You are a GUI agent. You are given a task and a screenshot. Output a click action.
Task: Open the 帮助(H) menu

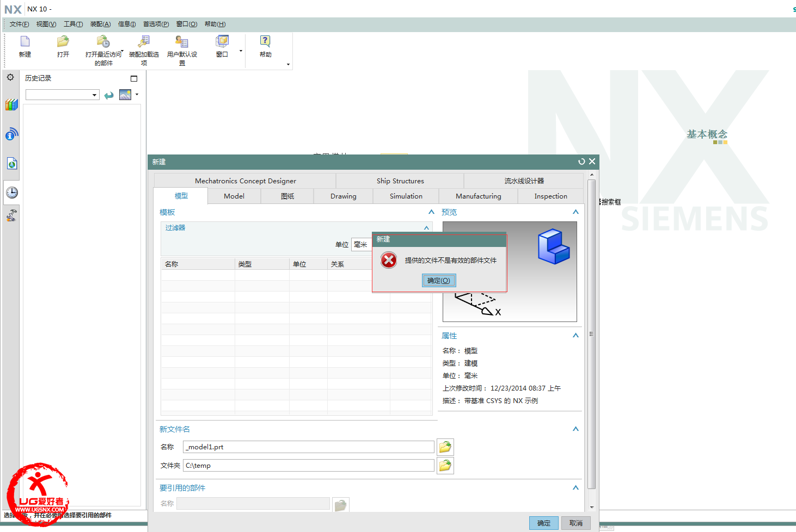point(215,24)
